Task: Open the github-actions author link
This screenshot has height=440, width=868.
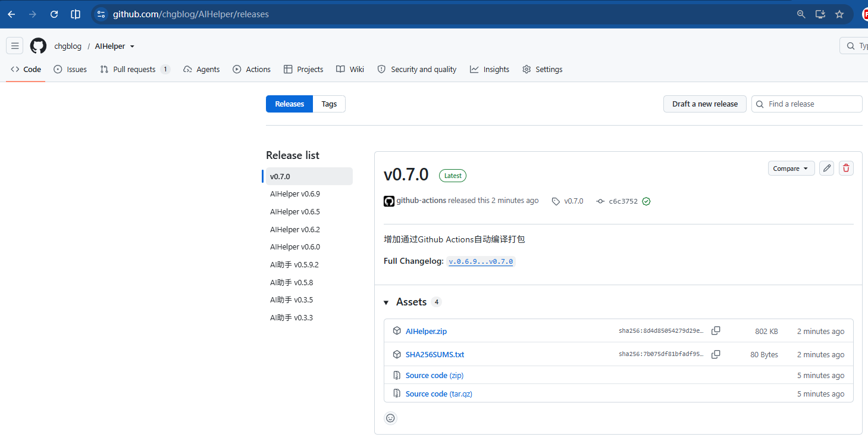Action: (421, 201)
